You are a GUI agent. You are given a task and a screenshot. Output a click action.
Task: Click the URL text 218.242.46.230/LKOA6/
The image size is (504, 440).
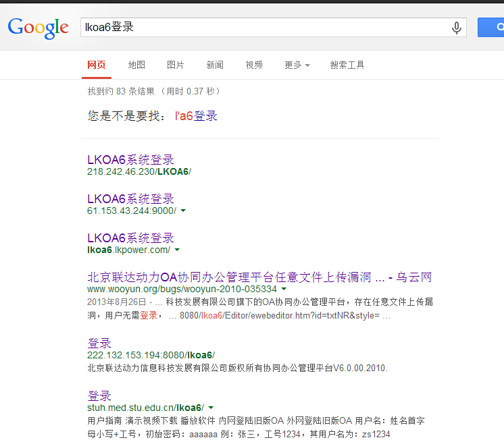[x=139, y=172]
